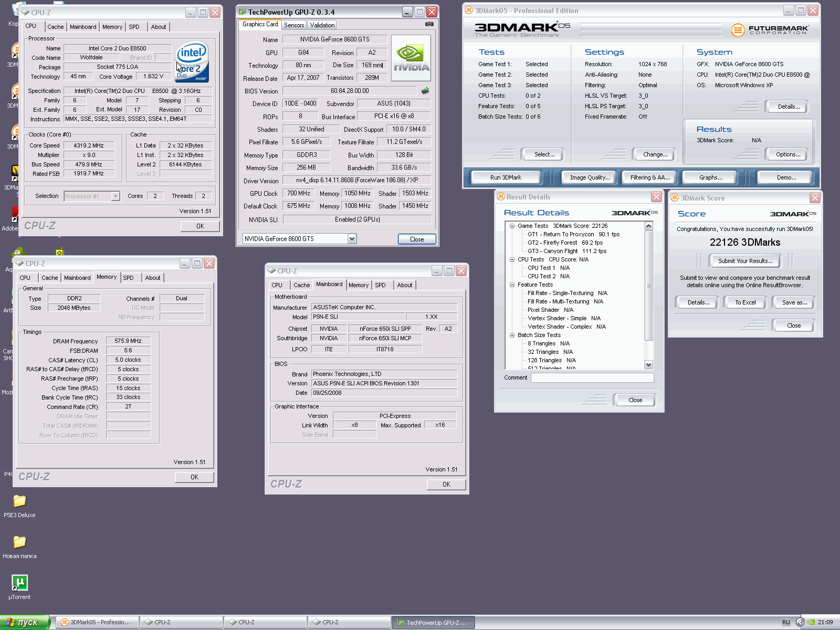Expand hidden system tray icons arrow
This screenshot has height=630, width=840.
800,622
